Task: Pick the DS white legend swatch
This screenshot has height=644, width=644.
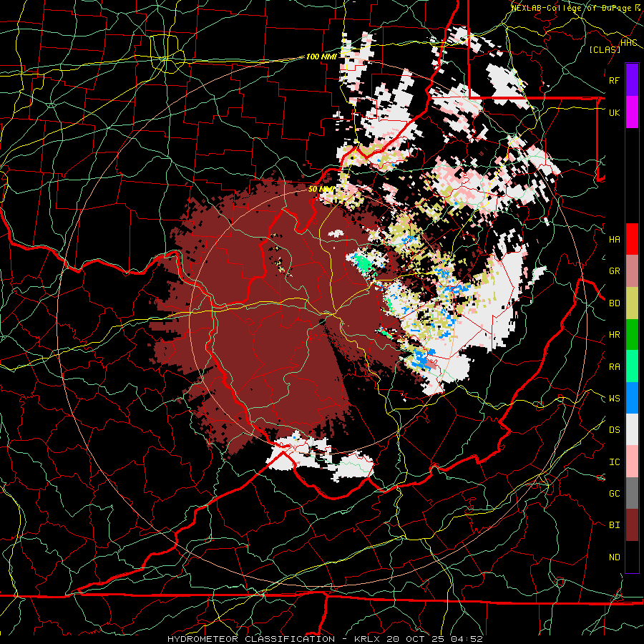Action: tap(632, 429)
